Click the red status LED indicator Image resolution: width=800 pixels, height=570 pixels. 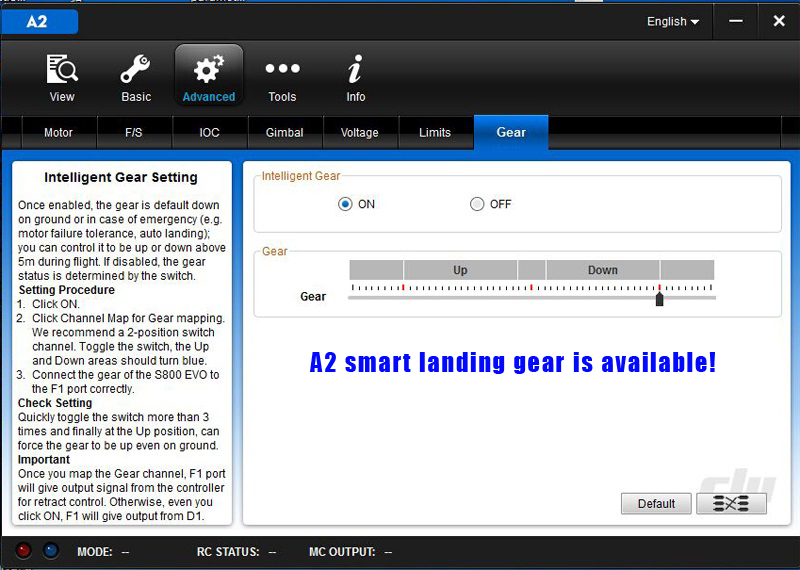click(x=23, y=551)
